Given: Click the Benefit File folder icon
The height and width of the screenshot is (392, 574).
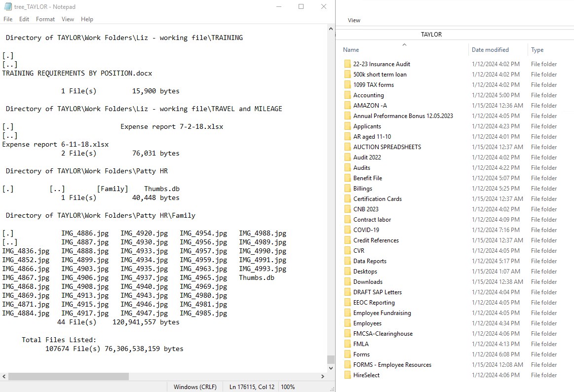Looking at the screenshot, I should [x=347, y=178].
